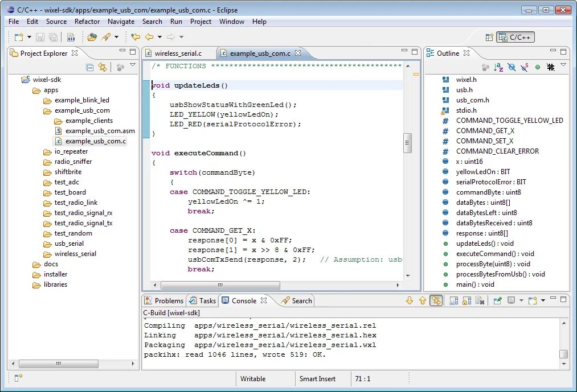Viewport: 577px width, 392px height.
Task: Click the fast view icon in status bar
Action: (x=18, y=378)
